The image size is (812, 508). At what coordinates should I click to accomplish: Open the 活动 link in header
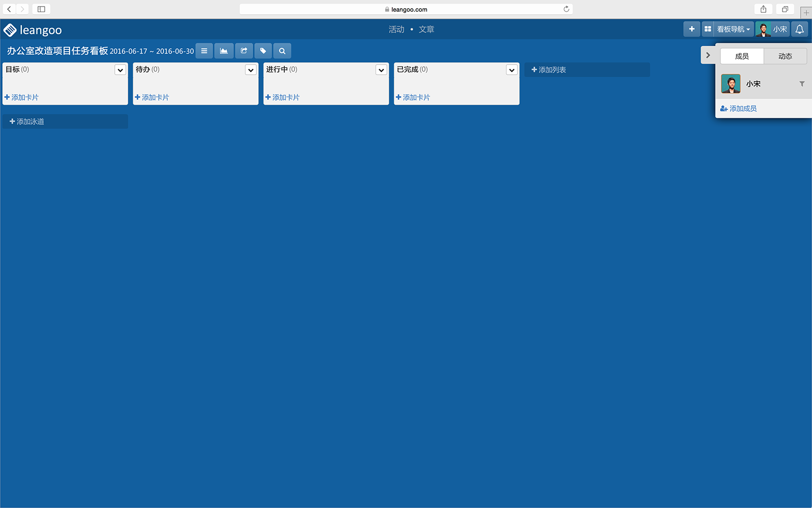pos(396,29)
